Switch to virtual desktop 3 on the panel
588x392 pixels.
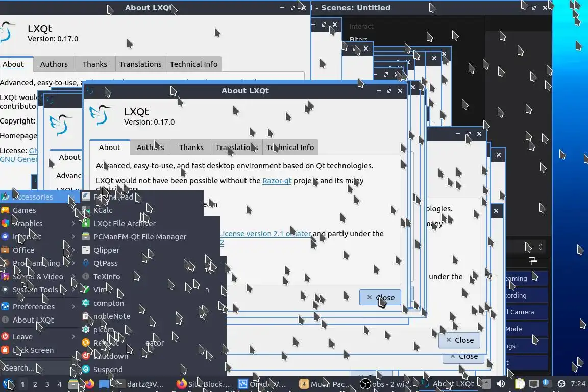(x=47, y=384)
